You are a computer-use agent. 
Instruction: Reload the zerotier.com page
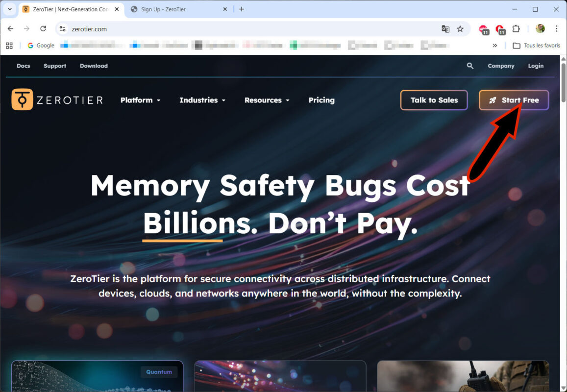click(43, 28)
